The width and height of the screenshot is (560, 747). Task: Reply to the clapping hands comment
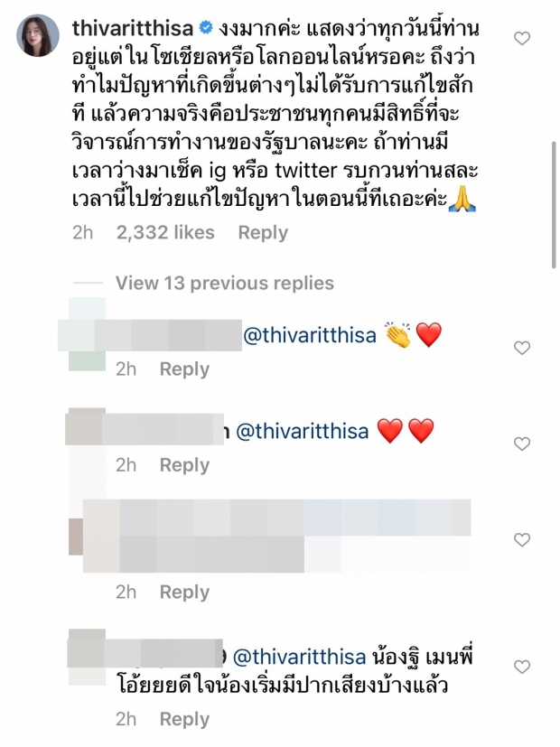184,369
